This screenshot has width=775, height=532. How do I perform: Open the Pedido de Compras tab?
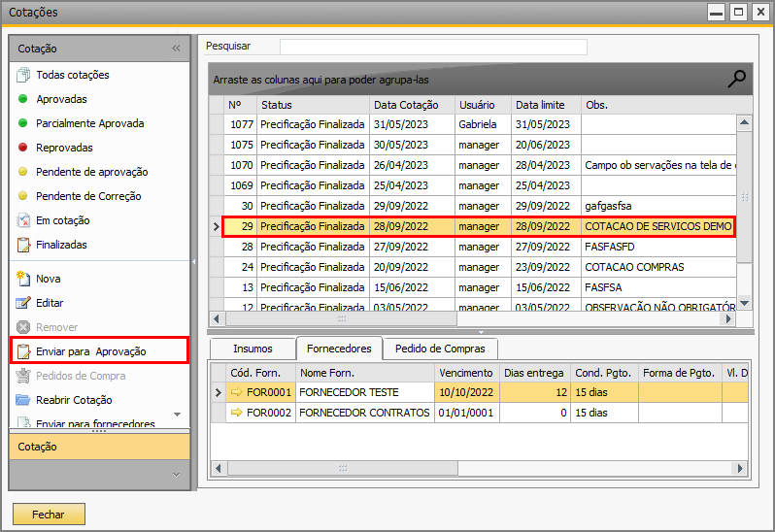tap(440, 349)
